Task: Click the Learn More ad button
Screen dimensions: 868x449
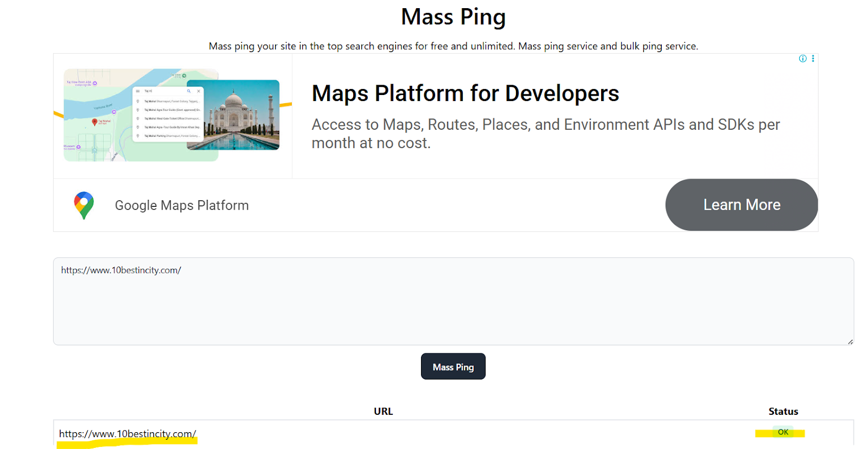Action: click(742, 205)
